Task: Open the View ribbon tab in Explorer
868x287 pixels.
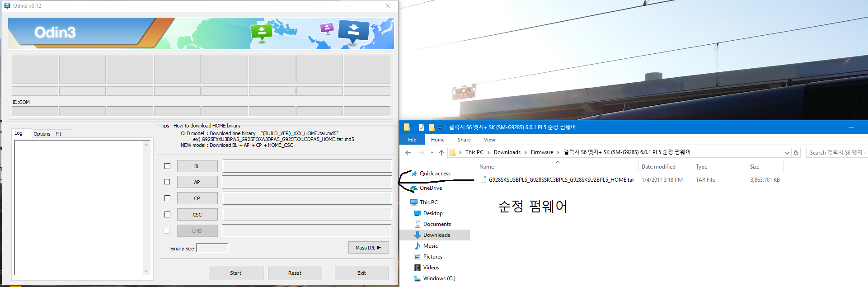Action: tap(489, 140)
